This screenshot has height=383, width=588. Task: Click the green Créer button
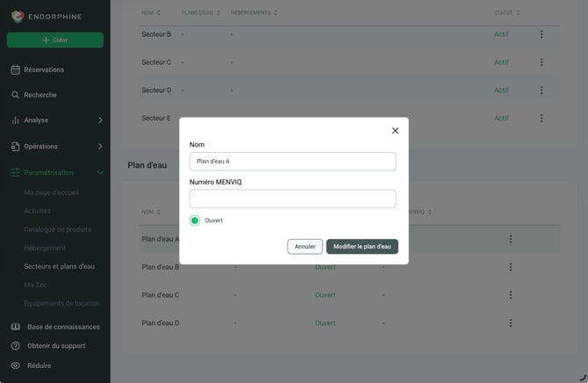click(x=55, y=40)
